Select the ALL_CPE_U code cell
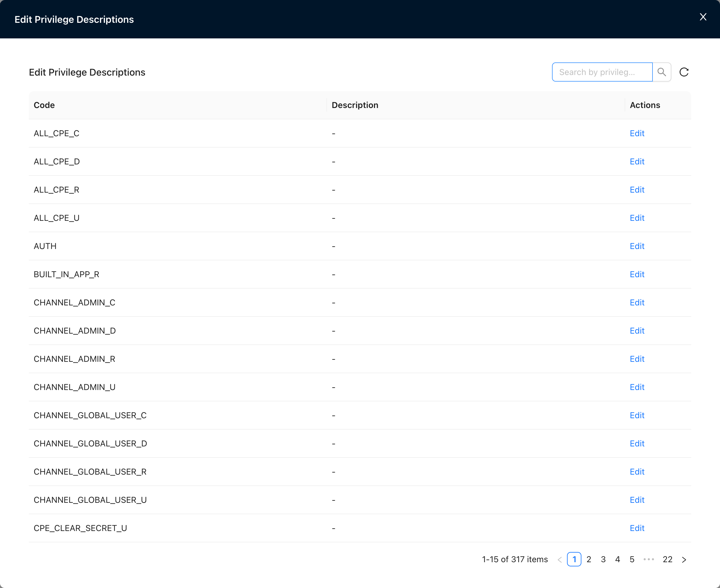The width and height of the screenshot is (720, 588). [178, 218]
